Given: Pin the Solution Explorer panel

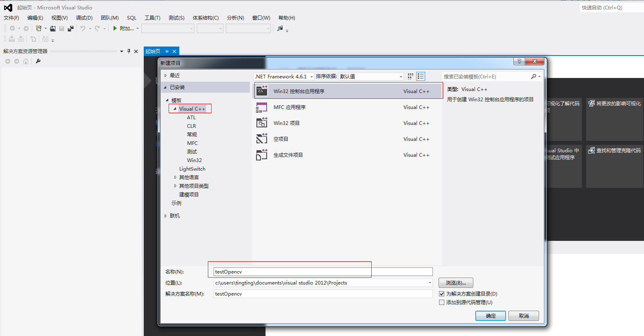Looking at the screenshot, I should [129, 51].
